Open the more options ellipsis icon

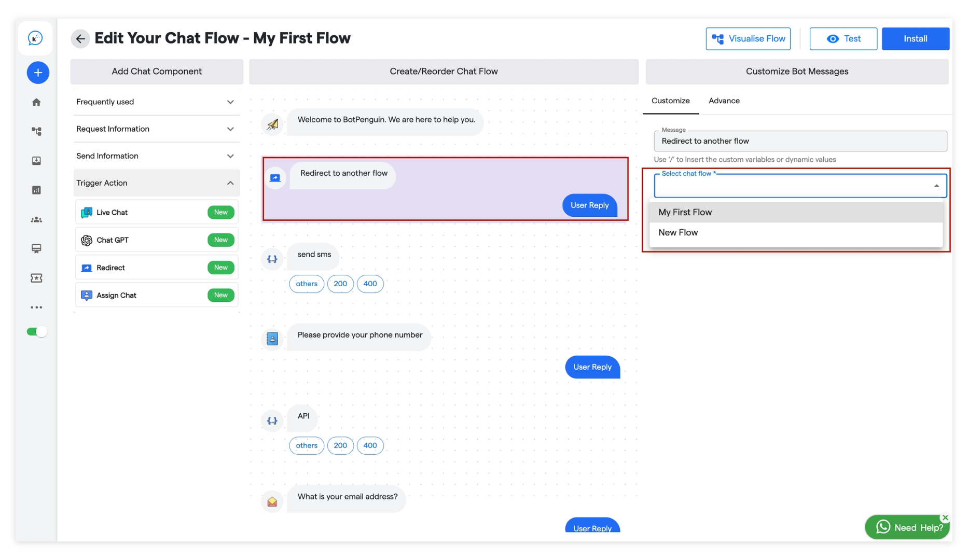tap(36, 307)
